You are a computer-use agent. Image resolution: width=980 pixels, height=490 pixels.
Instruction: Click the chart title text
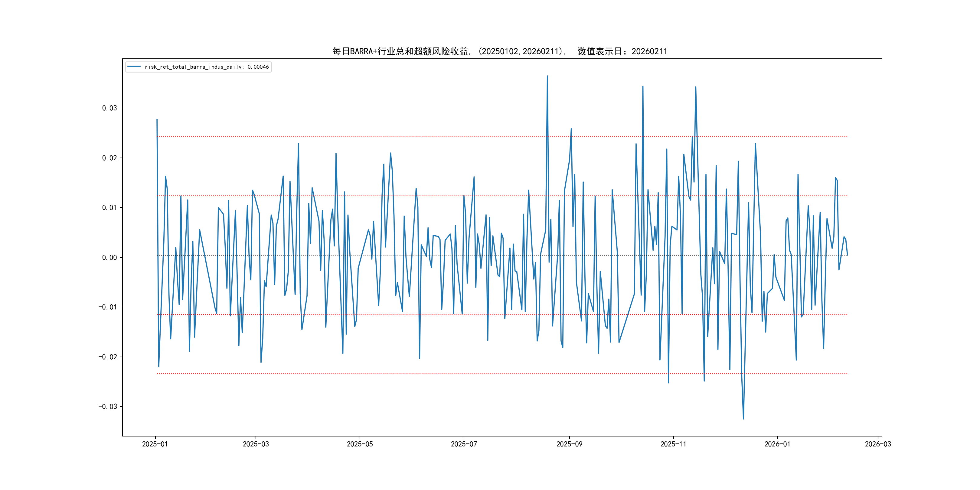pyautogui.click(x=499, y=51)
